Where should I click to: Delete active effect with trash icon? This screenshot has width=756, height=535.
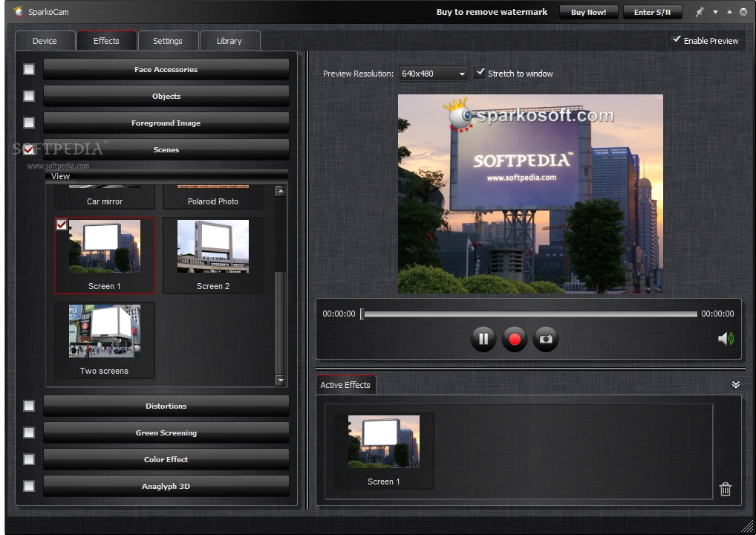[x=725, y=489]
